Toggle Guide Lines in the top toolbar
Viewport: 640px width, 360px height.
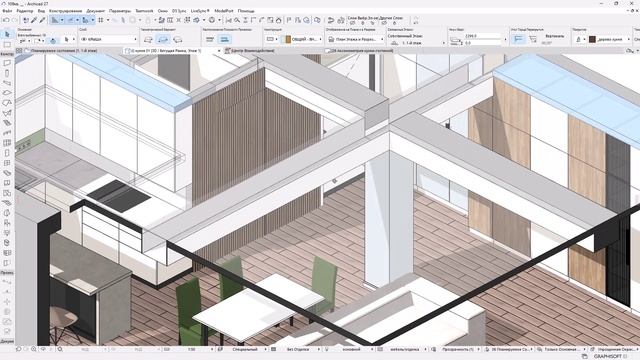[55, 20]
